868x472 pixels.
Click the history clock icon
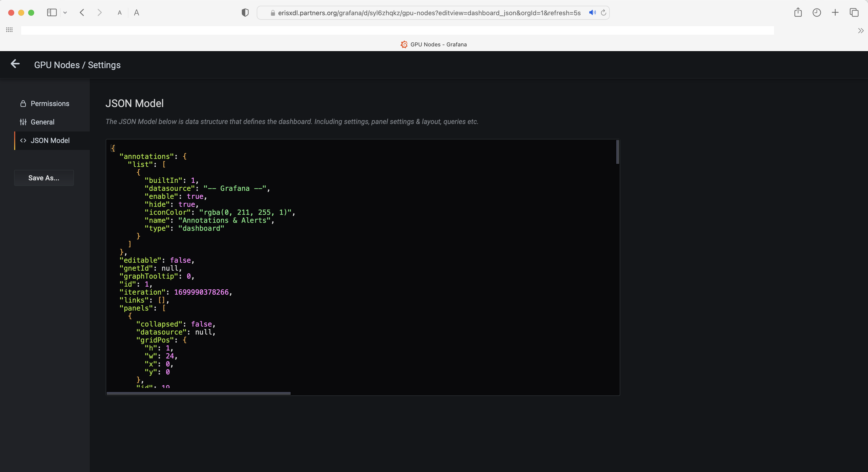(x=817, y=13)
